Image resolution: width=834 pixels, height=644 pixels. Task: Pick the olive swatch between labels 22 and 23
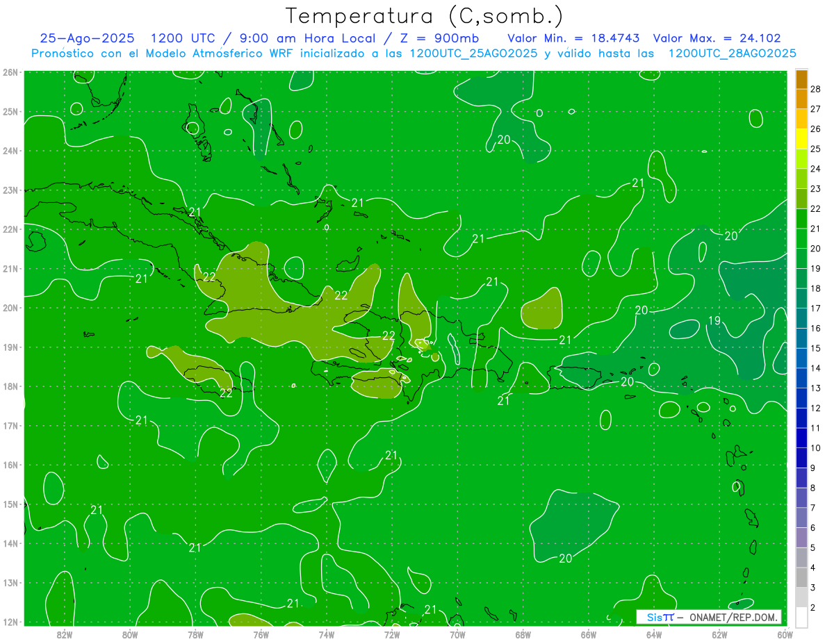point(801,199)
